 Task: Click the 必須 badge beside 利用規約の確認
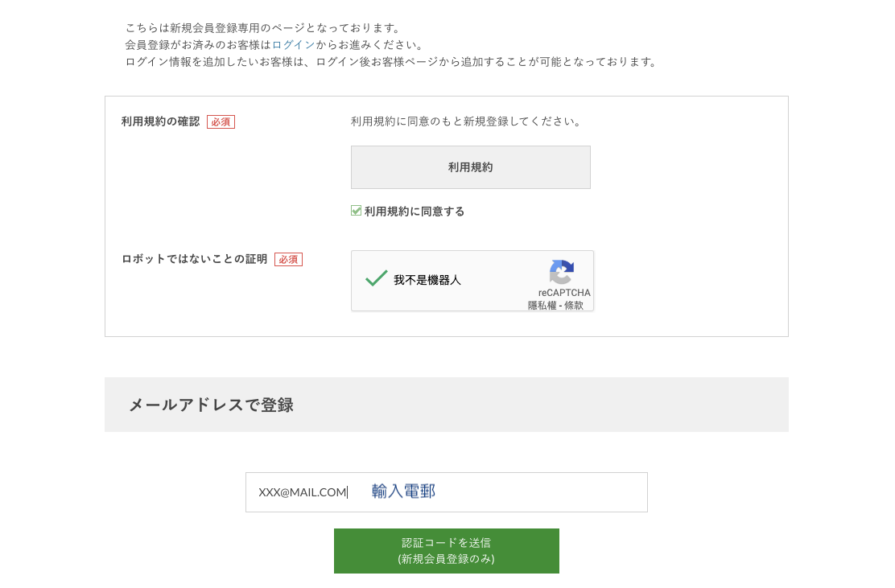click(221, 122)
